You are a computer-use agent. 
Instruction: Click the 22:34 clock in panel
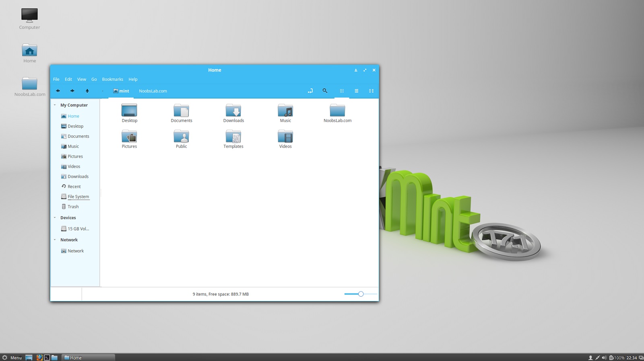pyautogui.click(x=632, y=358)
